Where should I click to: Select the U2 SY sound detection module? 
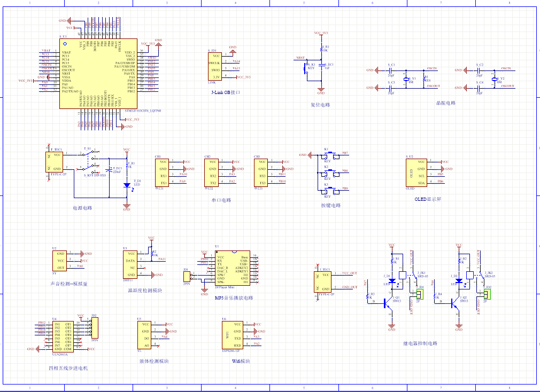point(60,261)
